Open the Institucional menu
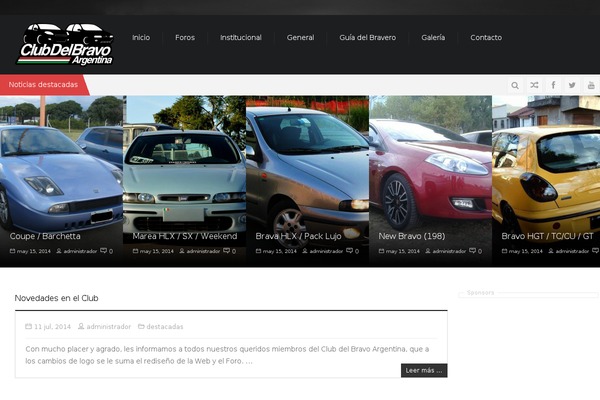 click(241, 38)
